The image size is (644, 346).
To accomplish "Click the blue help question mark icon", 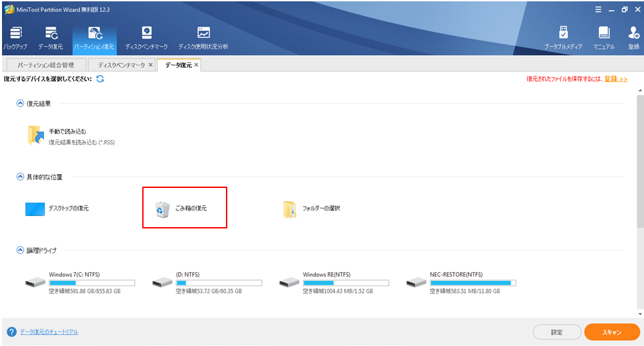I will click(11, 331).
